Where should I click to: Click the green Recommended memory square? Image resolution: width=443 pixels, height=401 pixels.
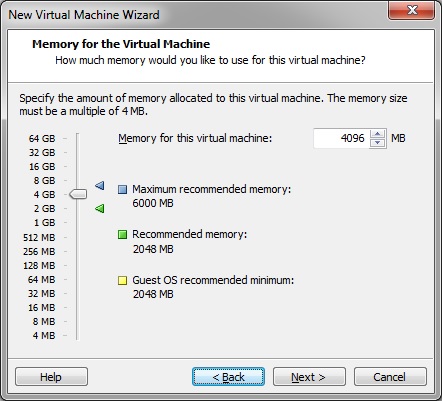click(123, 235)
